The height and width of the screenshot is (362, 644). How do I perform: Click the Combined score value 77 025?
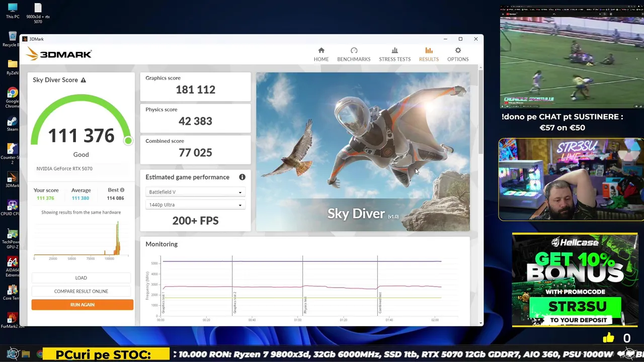pos(195,153)
